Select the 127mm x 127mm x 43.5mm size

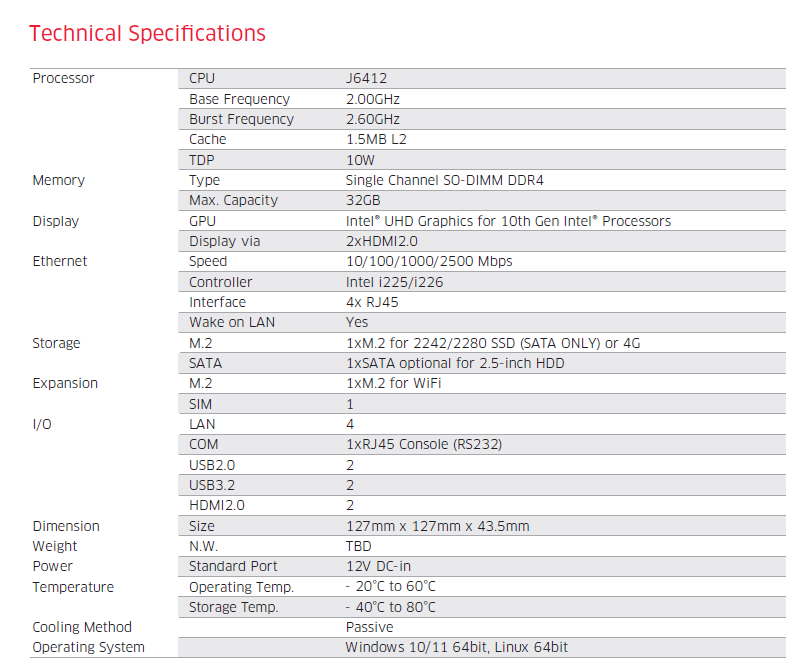pos(437,526)
